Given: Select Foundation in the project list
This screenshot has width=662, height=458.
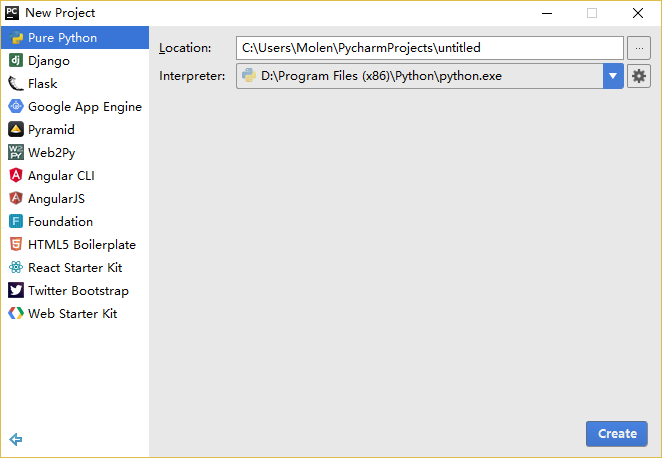Looking at the screenshot, I should [x=60, y=222].
